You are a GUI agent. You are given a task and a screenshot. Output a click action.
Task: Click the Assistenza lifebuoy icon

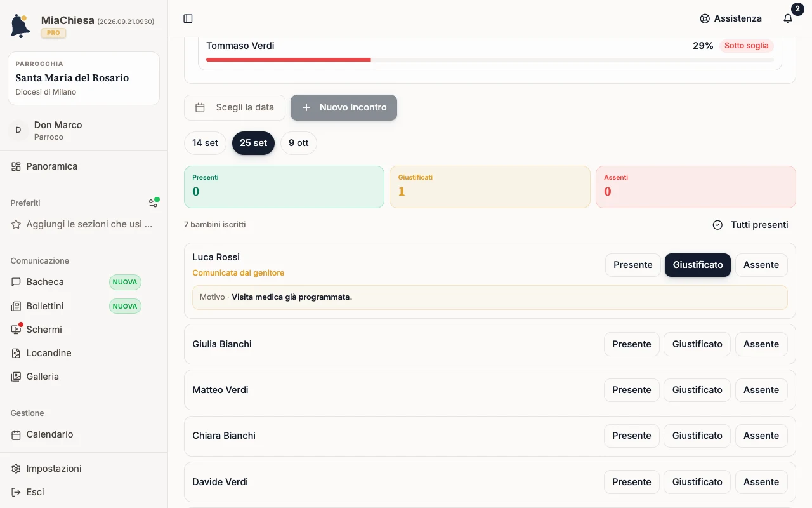tap(705, 18)
